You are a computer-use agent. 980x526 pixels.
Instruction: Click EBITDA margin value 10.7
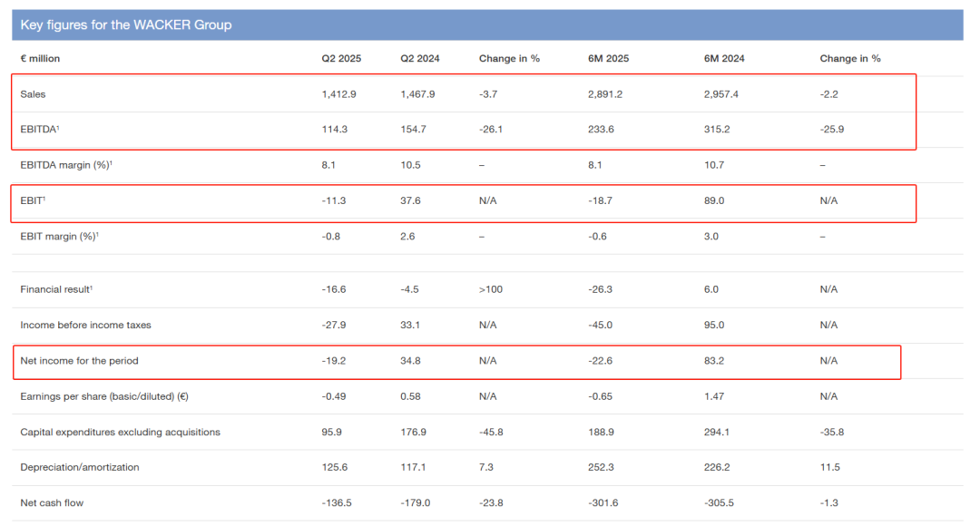pos(714,165)
